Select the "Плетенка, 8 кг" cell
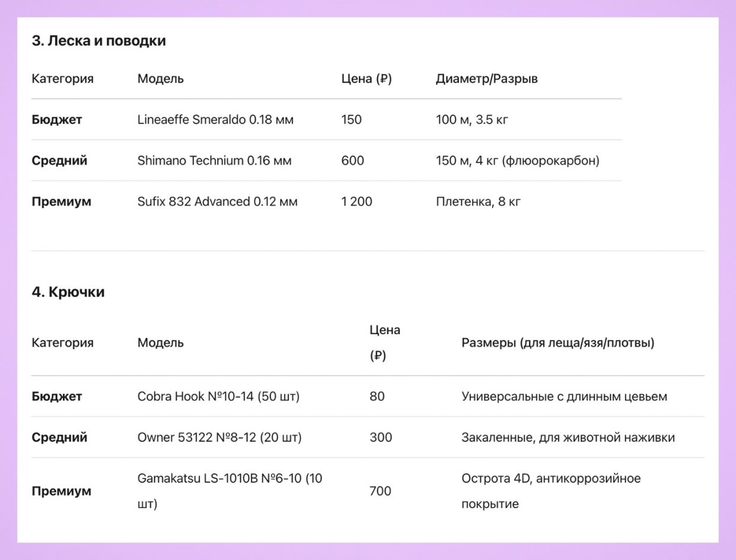Viewport: 736px width, 560px height. pyautogui.click(x=478, y=202)
